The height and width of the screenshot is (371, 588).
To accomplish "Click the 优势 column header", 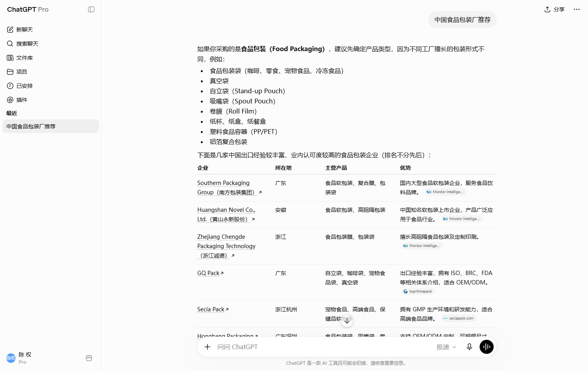I will (x=406, y=168).
